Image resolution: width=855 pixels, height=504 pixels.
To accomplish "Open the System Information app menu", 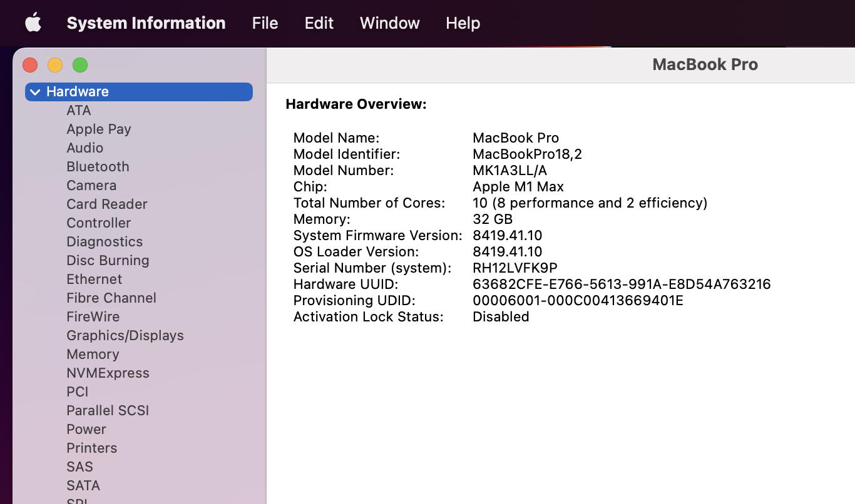I will (x=146, y=23).
